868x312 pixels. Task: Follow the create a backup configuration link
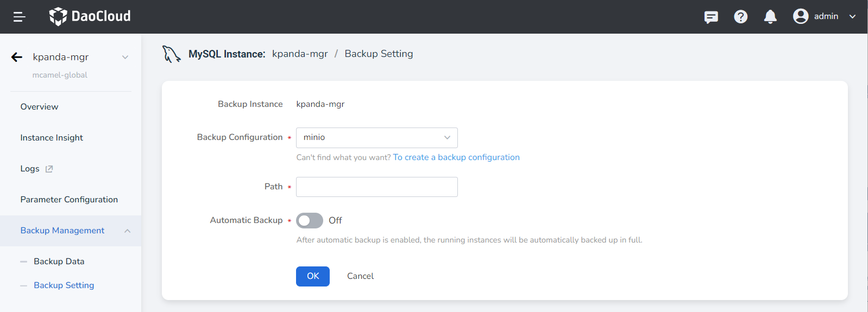pyautogui.click(x=456, y=157)
